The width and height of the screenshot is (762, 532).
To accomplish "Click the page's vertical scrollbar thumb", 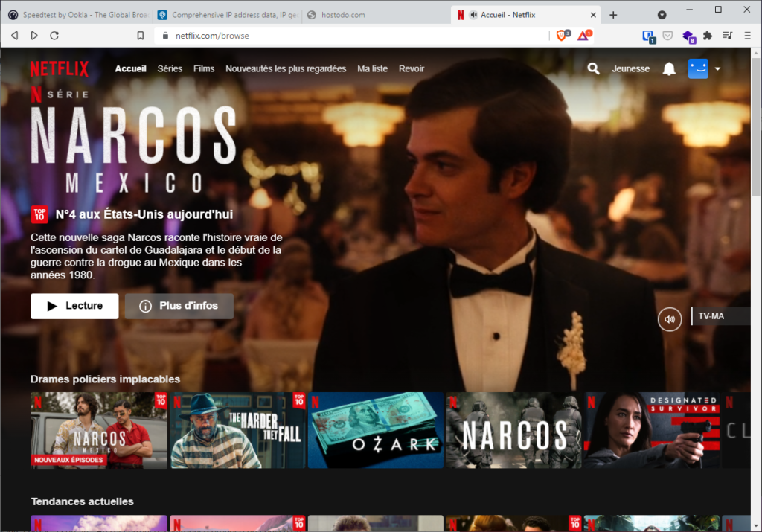I will 756,126.
